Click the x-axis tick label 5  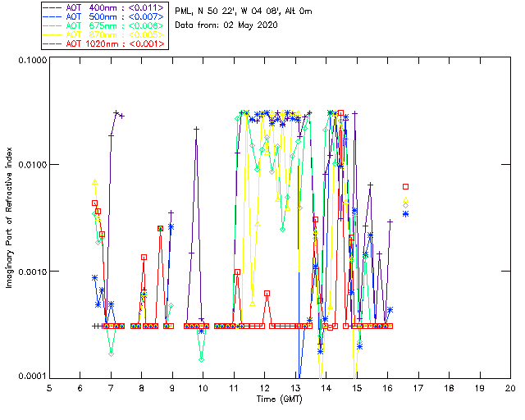(49, 387)
